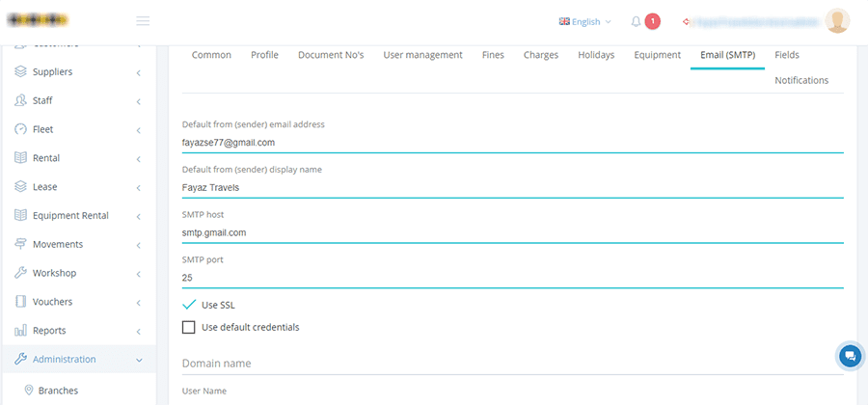Open the hamburger menu toggle
This screenshot has width=868, height=405.
pyautogui.click(x=143, y=21)
